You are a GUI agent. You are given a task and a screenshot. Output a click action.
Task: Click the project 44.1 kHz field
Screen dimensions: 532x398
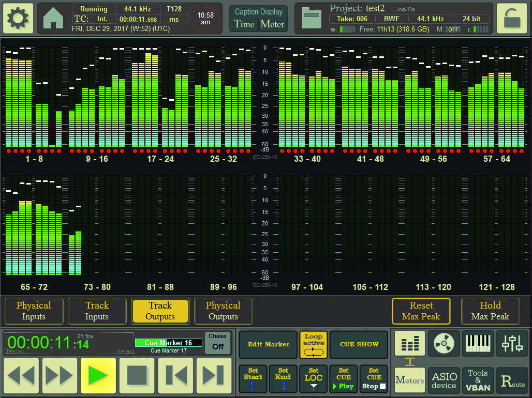click(x=430, y=19)
